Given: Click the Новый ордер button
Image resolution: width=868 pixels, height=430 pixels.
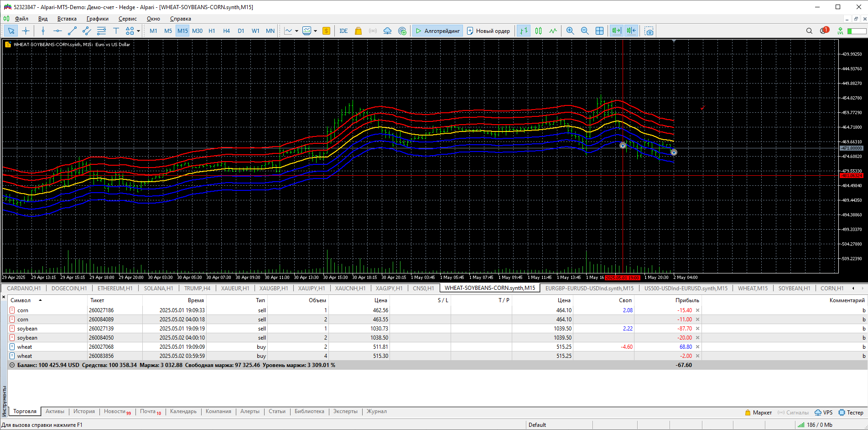Looking at the screenshot, I should 488,31.
